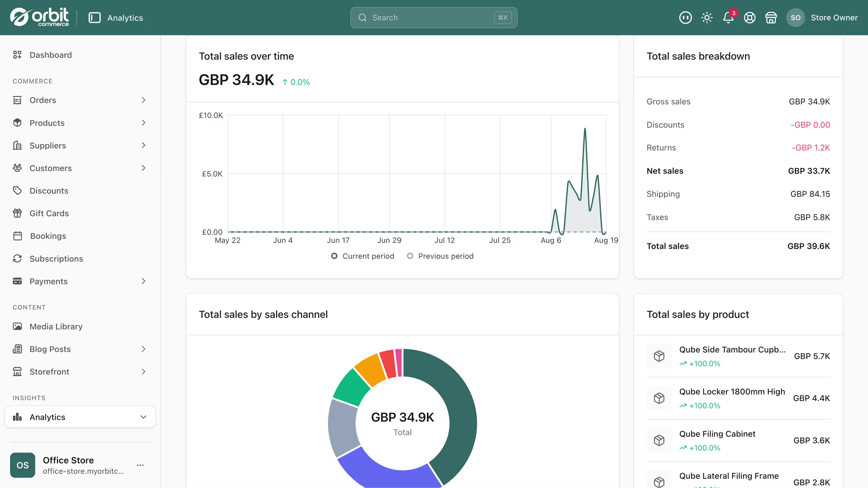Image resolution: width=868 pixels, height=488 pixels.
Task: Collapse the Analytics sidebar dropdown chevron
Action: 143,417
